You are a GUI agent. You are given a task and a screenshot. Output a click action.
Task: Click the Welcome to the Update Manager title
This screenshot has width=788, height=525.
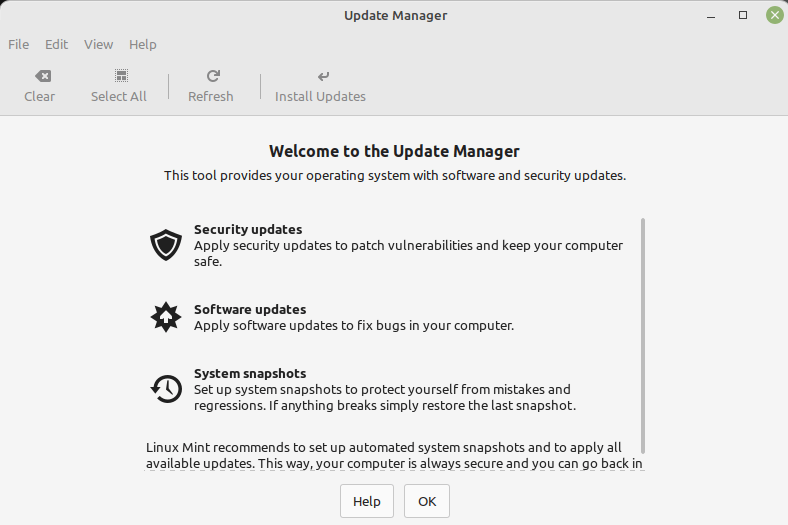point(394,151)
